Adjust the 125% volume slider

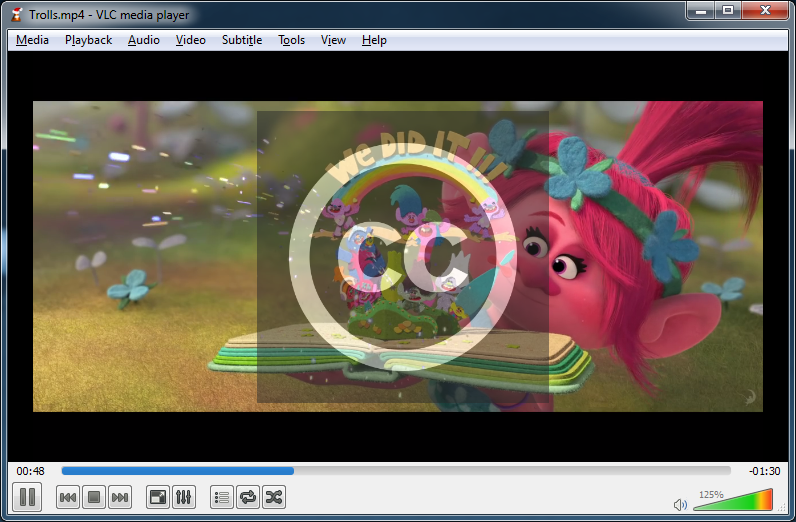[733, 500]
